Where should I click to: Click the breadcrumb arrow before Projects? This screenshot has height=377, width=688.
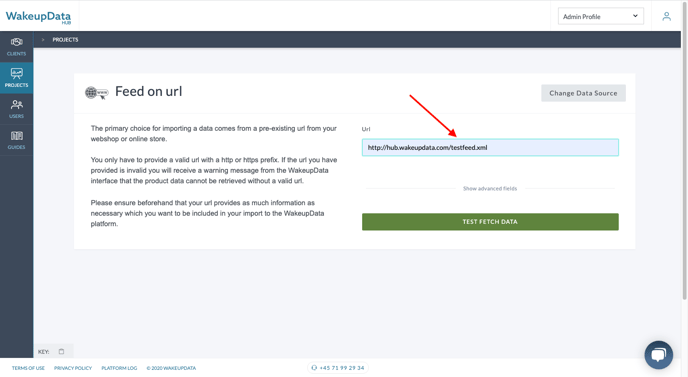[43, 39]
